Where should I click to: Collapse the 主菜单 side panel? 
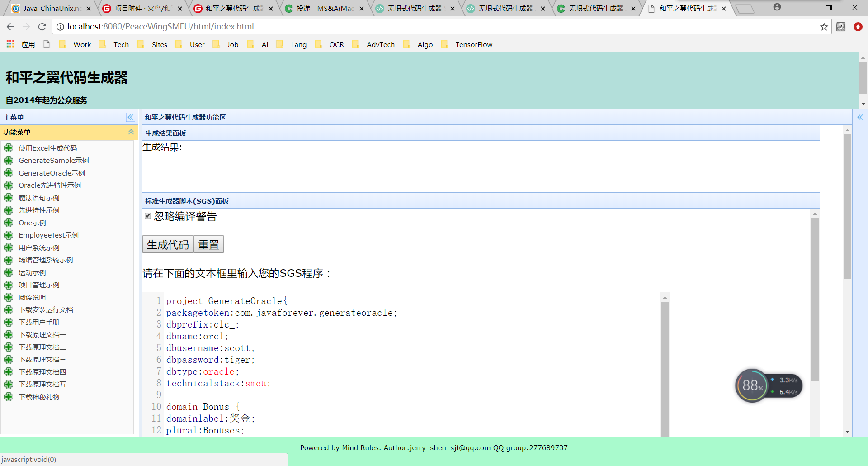pos(130,117)
